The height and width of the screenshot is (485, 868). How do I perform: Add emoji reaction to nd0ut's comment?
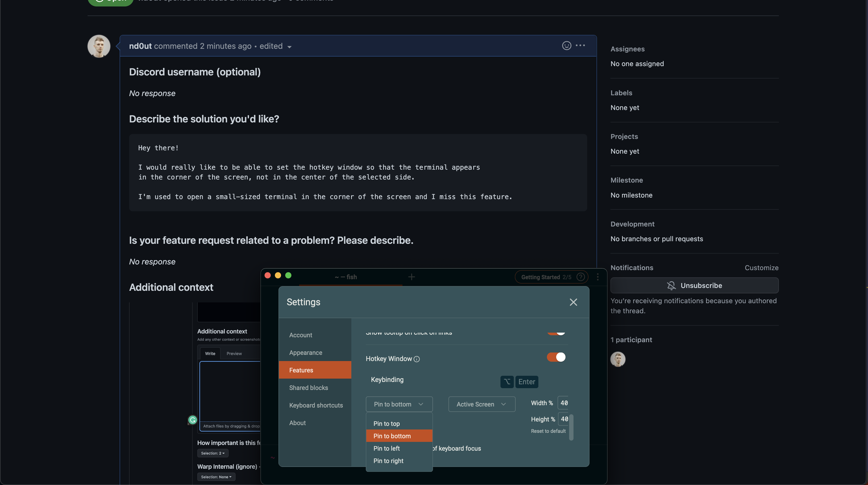click(567, 45)
